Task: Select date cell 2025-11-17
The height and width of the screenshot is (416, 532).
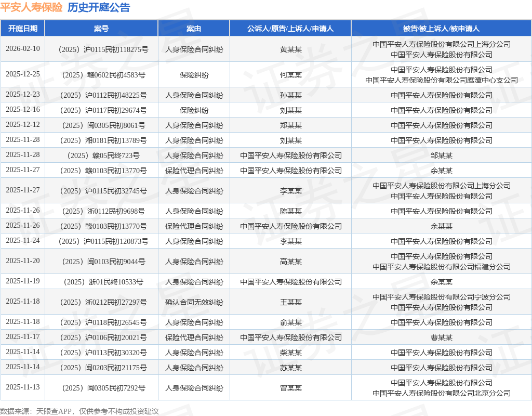Action: (23, 337)
